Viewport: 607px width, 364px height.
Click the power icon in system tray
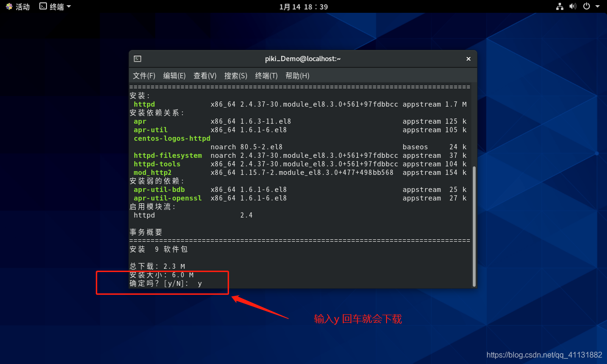coord(586,7)
